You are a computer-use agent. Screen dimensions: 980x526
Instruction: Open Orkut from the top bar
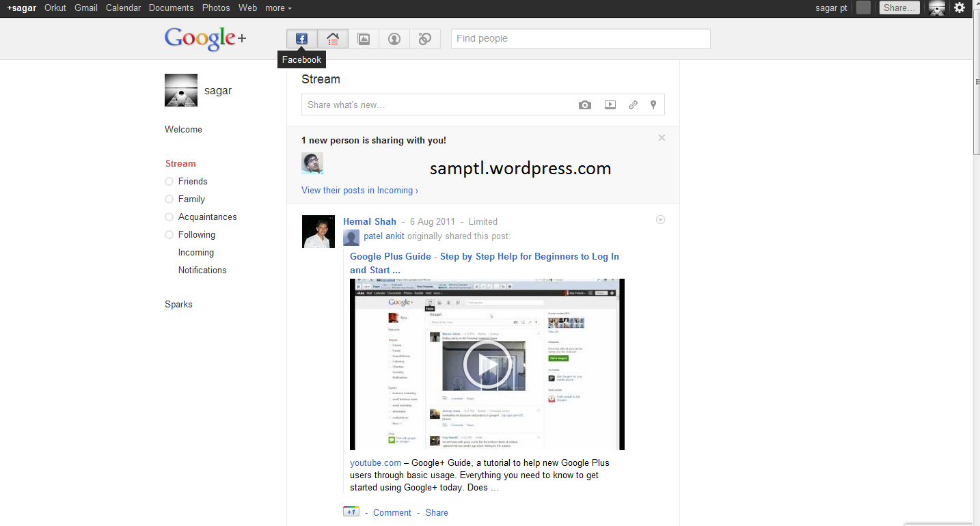pos(55,8)
